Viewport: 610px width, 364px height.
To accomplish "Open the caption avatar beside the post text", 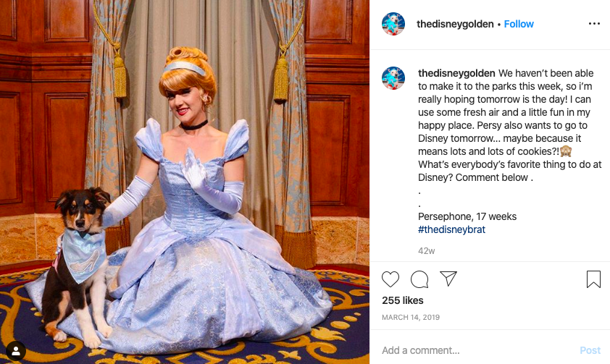I will point(393,78).
